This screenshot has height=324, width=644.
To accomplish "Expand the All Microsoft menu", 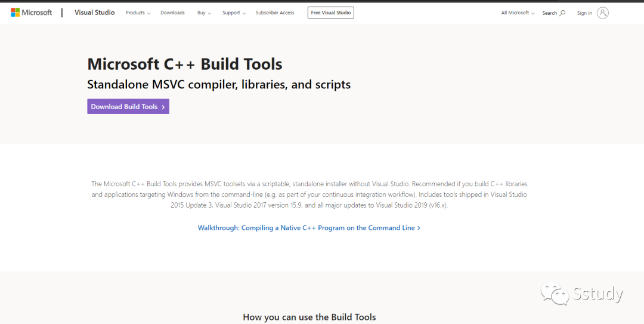I will click(x=518, y=13).
